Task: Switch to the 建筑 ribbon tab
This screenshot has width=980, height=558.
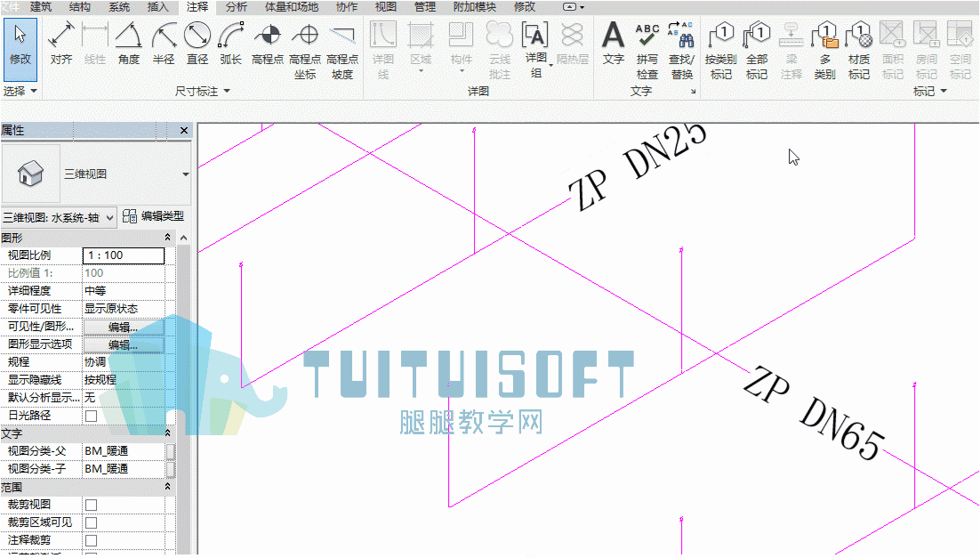Action: [x=41, y=7]
